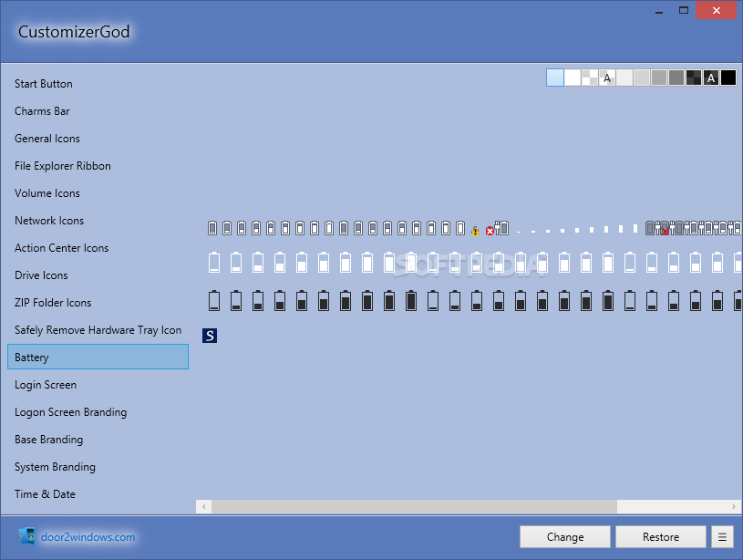
Task: Click the Change button
Action: [x=565, y=537]
